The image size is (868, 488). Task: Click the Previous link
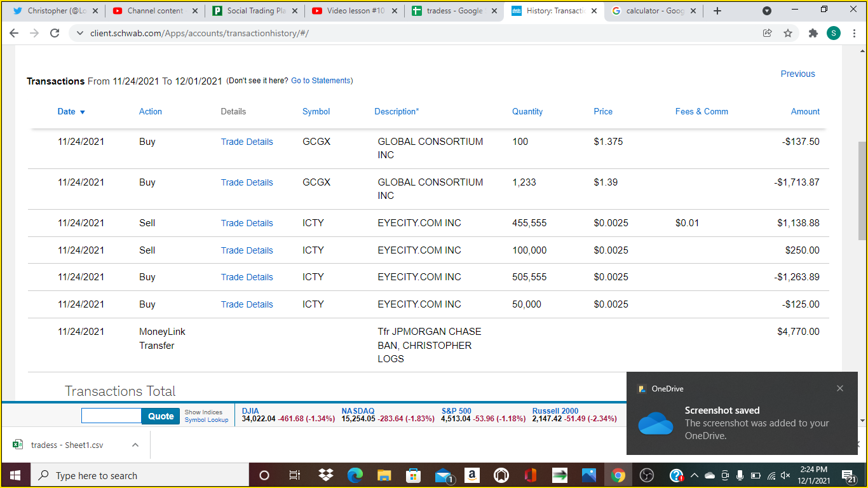coord(797,74)
